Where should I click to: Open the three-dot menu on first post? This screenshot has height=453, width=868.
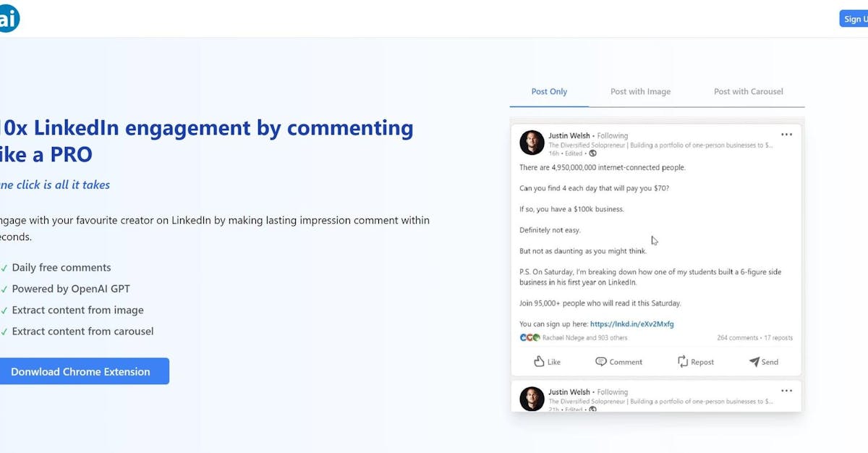(786, 135)
